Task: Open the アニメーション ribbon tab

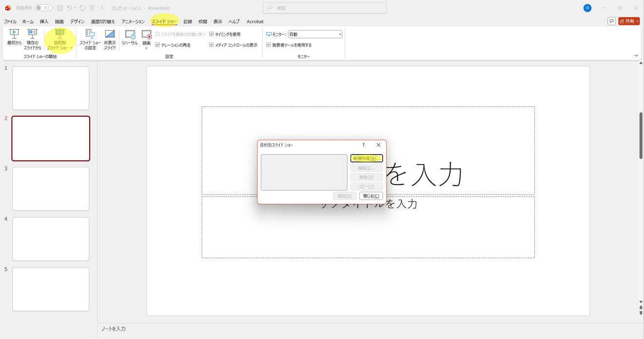Action: click(x=133, y=21)
